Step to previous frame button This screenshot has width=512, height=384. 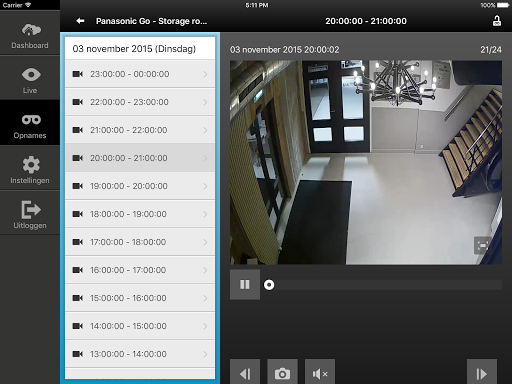point(245,373)
